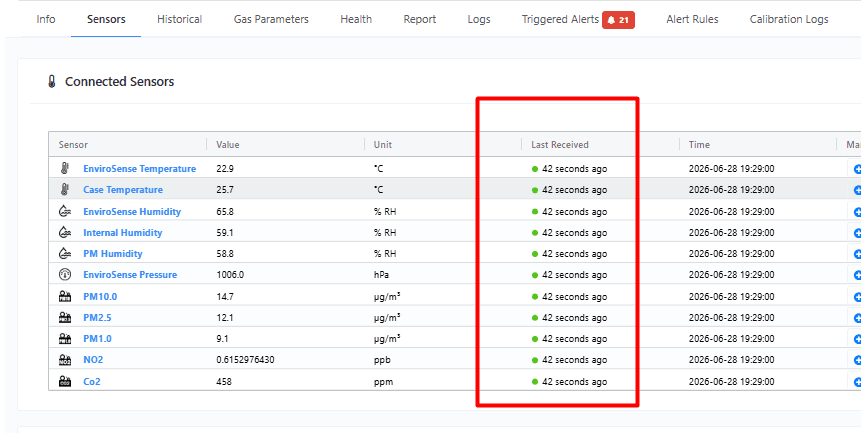
Task: Click the blue plus button in Case Temperature row
Action: click(856, 189)
